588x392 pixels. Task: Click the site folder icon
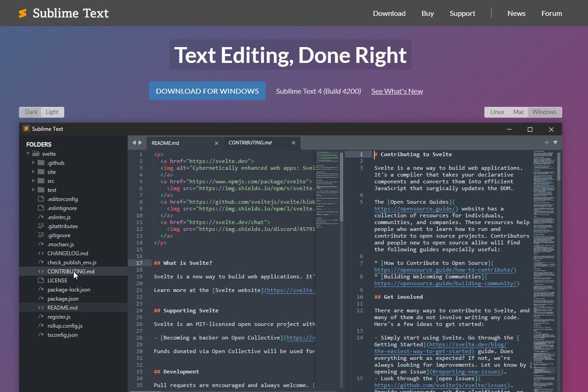[x=41, y=172]
